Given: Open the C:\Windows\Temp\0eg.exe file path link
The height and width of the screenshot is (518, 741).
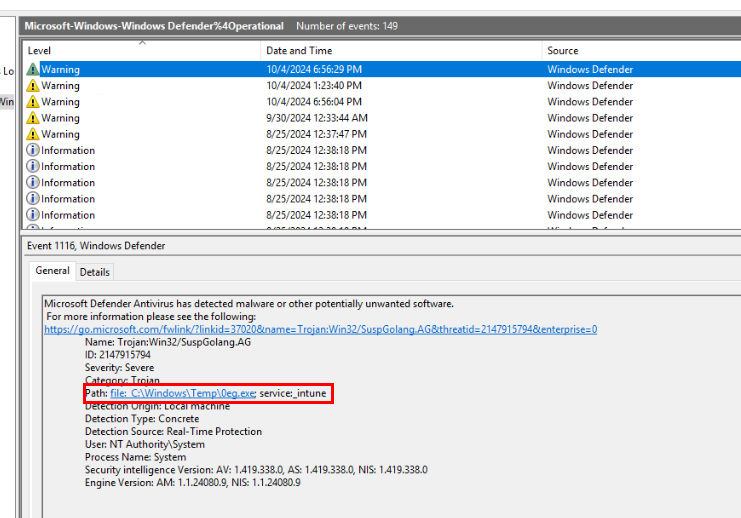Looking at the screenshot, I should pyautogui.click(x=183, y=394).
